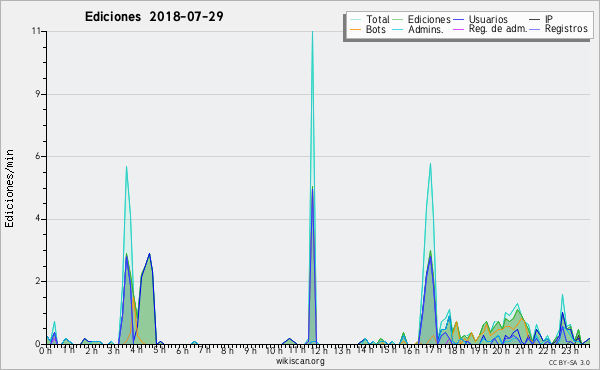Click the Ediciones/min y-axis title
This screenshot has width=600, height=370.
(10, 188)
